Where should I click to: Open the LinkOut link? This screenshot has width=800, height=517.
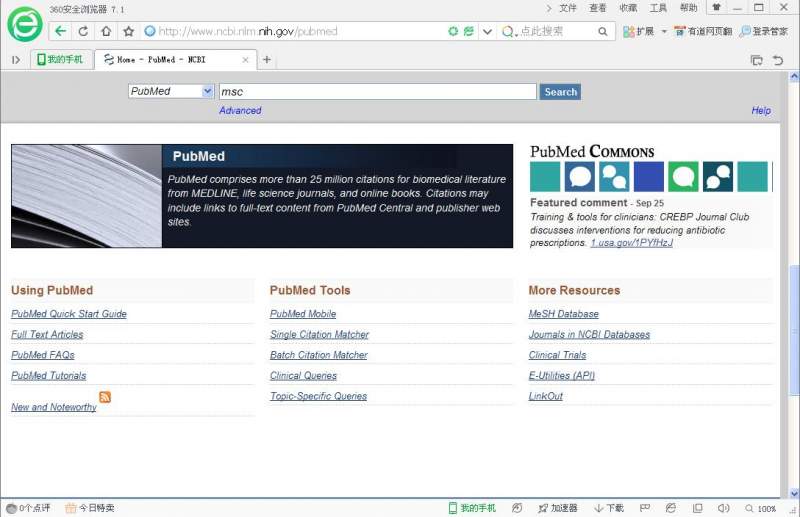[545, 396]
